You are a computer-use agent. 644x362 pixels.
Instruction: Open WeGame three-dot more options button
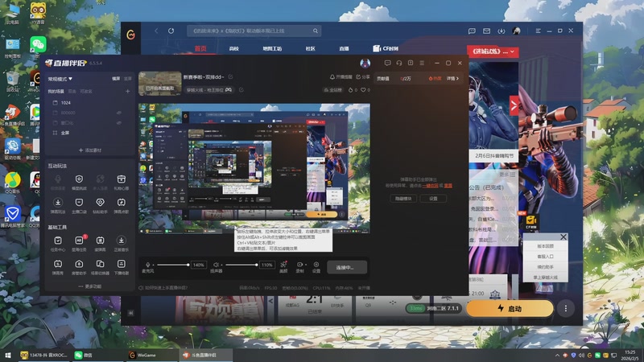coord(566,309)
